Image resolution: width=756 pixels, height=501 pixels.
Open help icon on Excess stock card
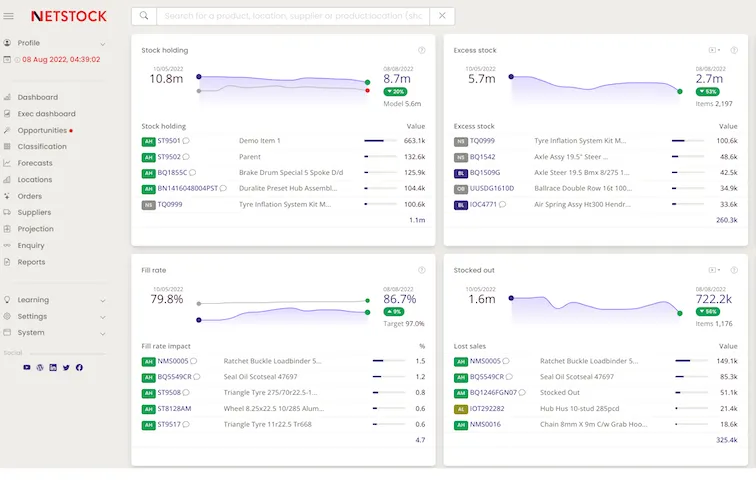point(734,50)
